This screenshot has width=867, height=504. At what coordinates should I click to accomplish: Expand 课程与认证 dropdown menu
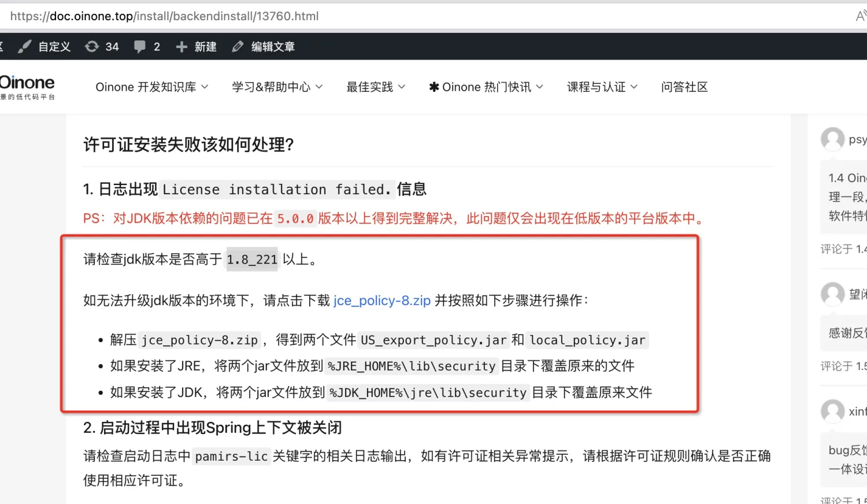tap(602, 87)
